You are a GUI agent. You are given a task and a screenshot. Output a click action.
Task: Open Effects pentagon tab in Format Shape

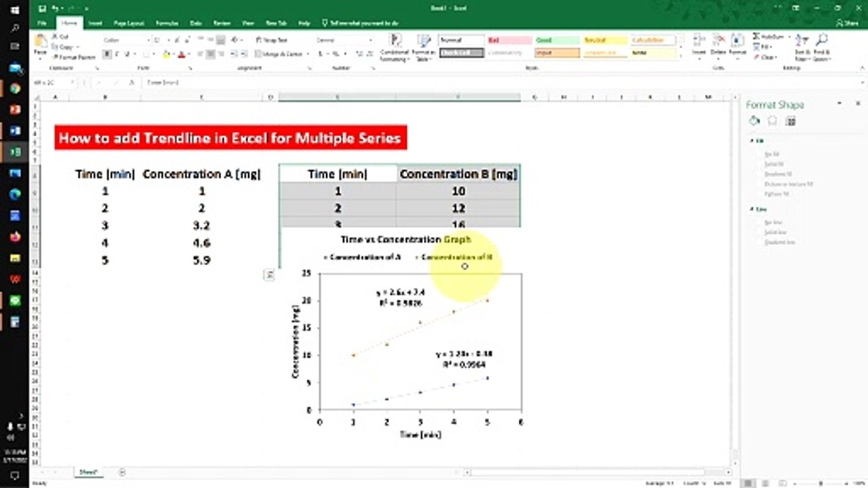click(772, 121)
